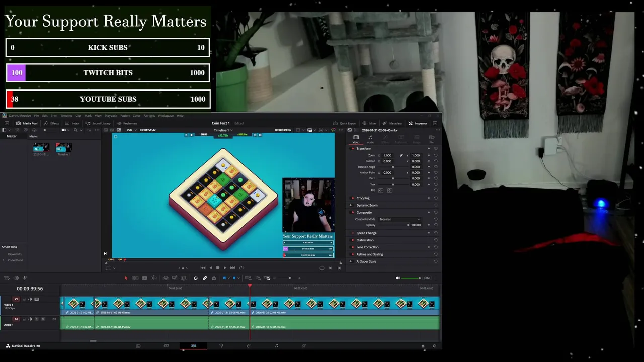Open the 25% viewer zoom dropdown

[131, 130]
